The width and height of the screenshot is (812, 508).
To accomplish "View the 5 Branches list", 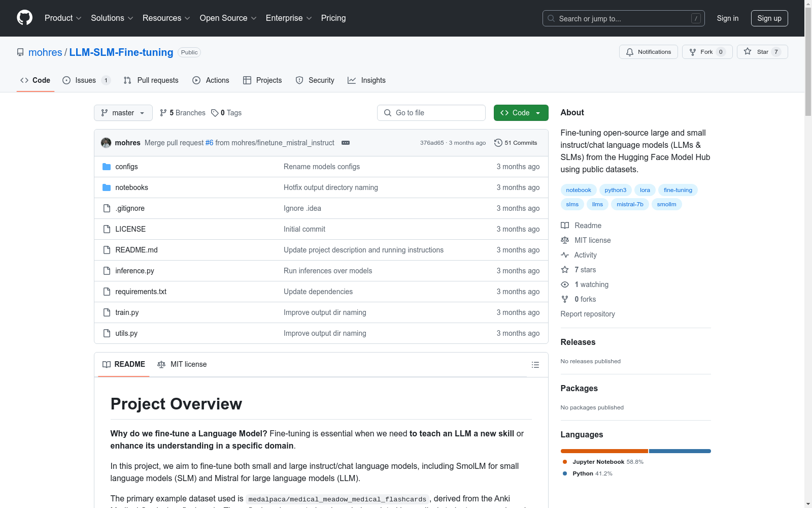I will click(183, 113).
